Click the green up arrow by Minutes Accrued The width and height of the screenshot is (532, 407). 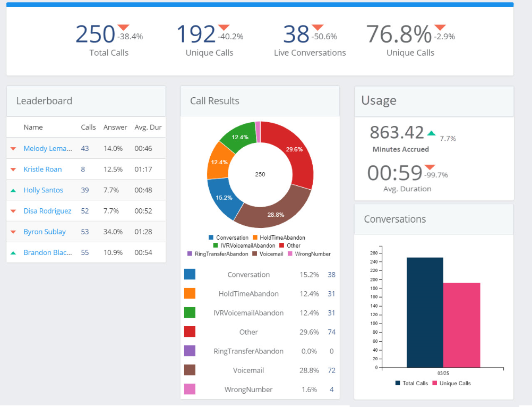(431, 133)
